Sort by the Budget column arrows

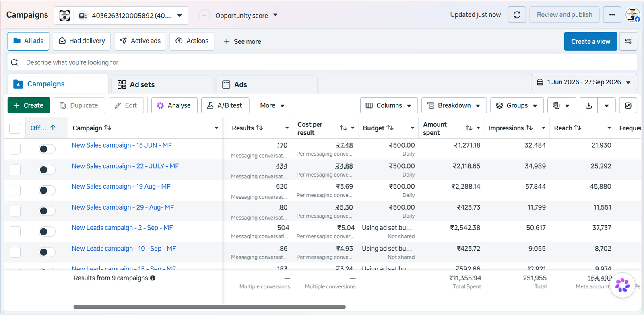point(390,128)
